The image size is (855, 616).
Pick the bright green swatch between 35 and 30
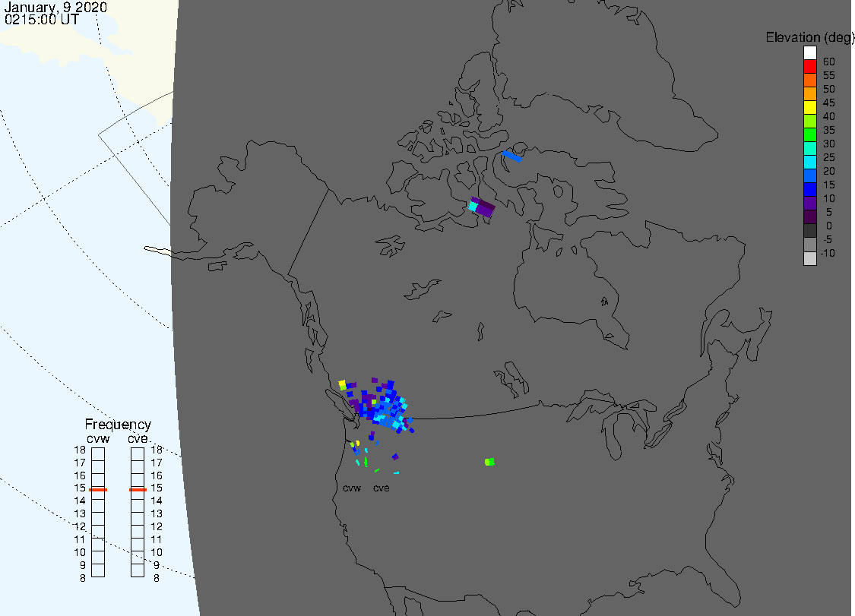809,134
